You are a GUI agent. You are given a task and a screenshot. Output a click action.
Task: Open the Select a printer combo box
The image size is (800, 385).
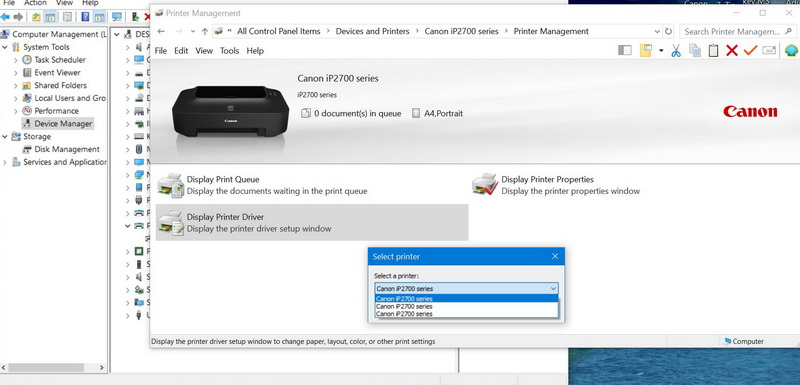(466, 289)
